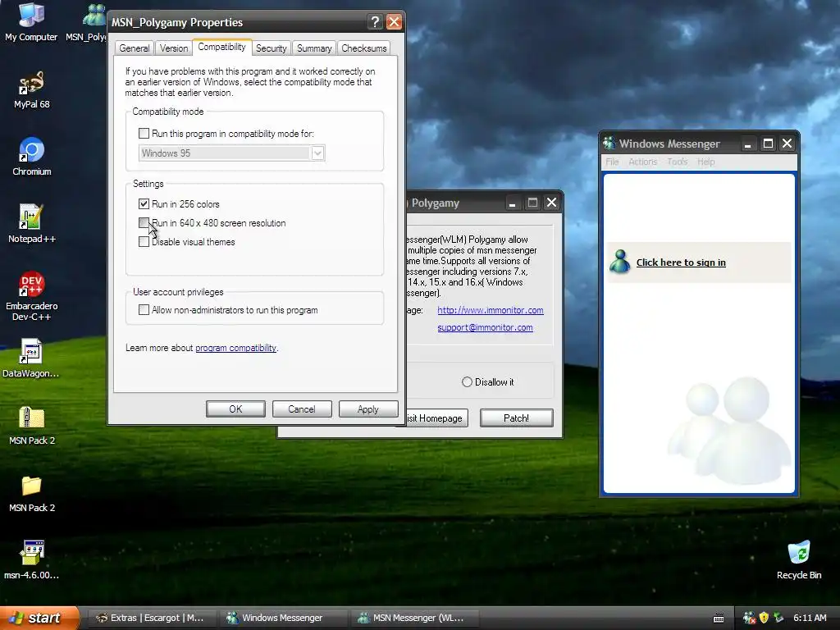Image resolution: width=840 pixels, height=630 pixels.
Task: Click Cancel in the Properties dialog
Action: 302,409
